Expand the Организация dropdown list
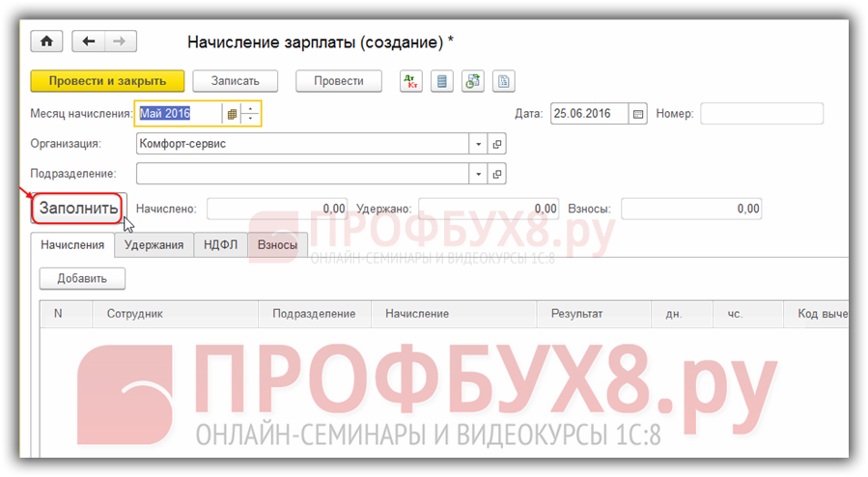The height and width of the screenshot is (477, 868). 478,144
